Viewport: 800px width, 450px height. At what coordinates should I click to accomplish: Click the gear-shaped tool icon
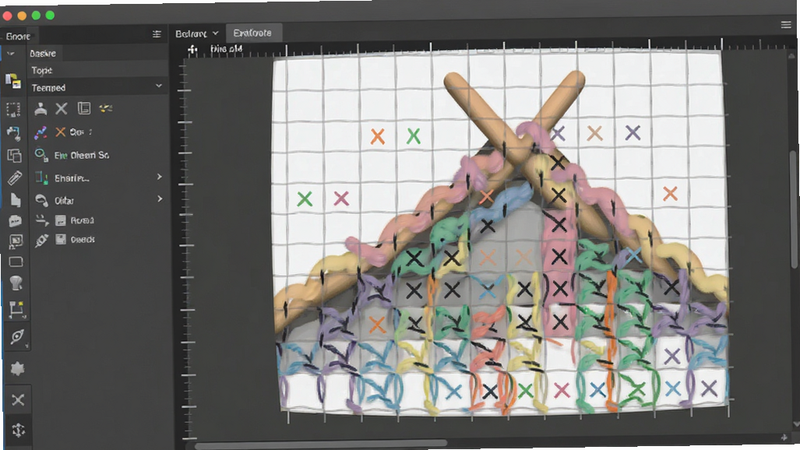[17, 368]
